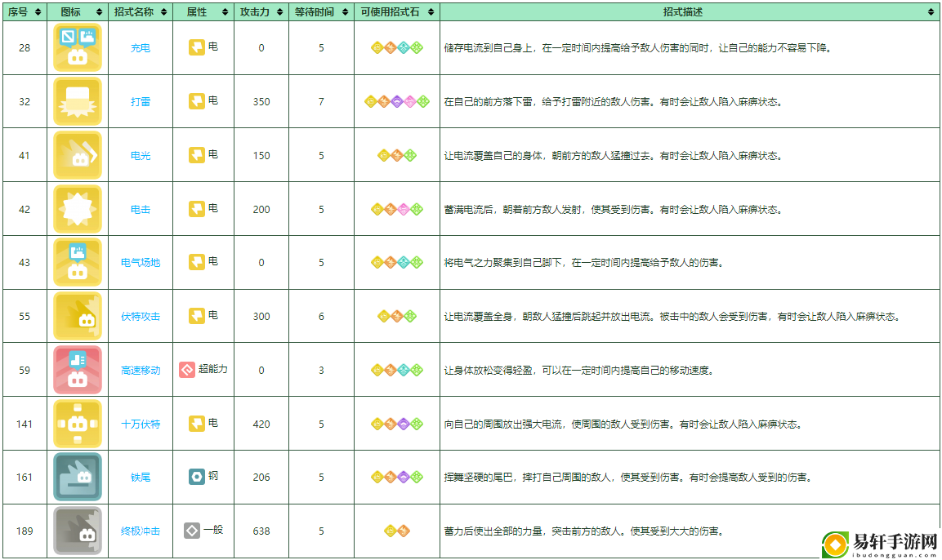
Task: Open the 高速移动 move link
Action: (x=141, y=371)
